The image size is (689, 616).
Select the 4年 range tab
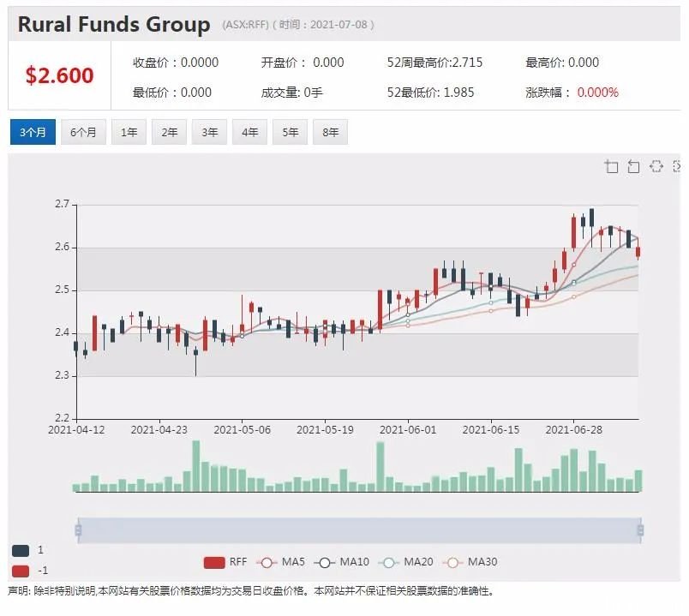(249, 132)
